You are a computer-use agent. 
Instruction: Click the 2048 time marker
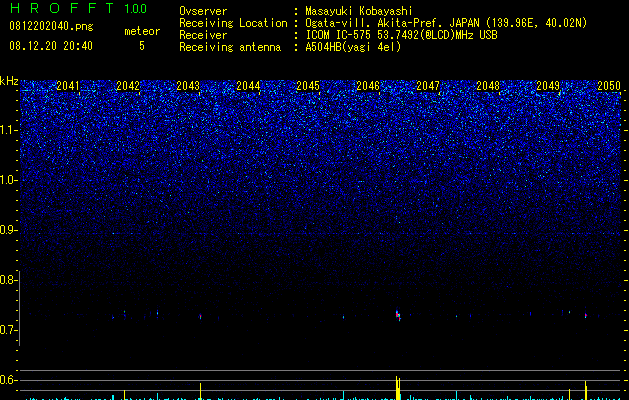[488, 85]
